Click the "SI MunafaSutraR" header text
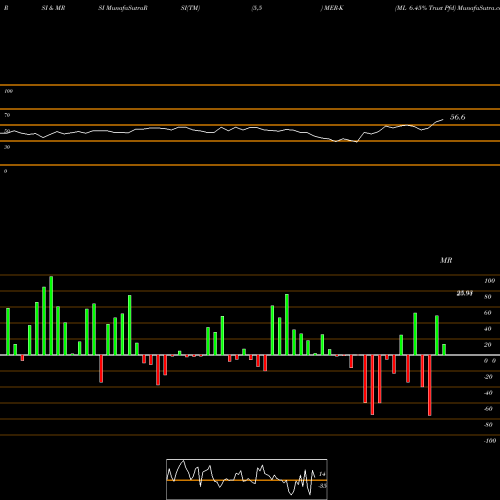Screen dimensions: 500x500 tap(123, 8)
